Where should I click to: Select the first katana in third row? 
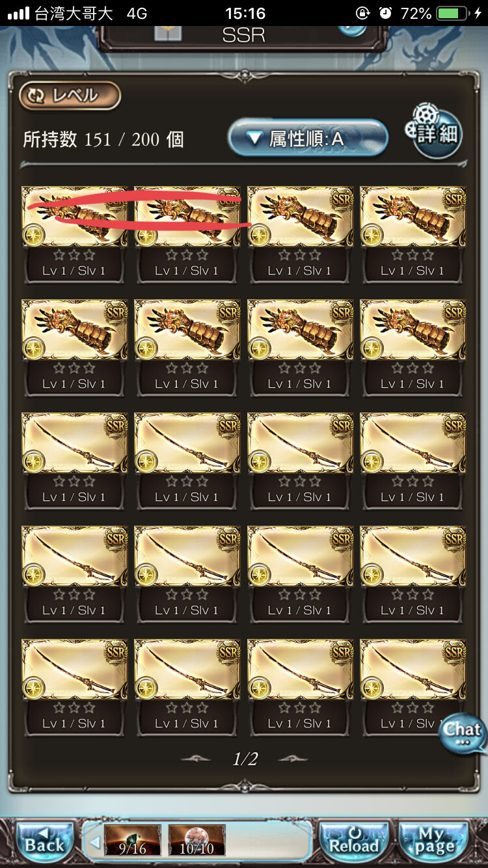point(75,461)
